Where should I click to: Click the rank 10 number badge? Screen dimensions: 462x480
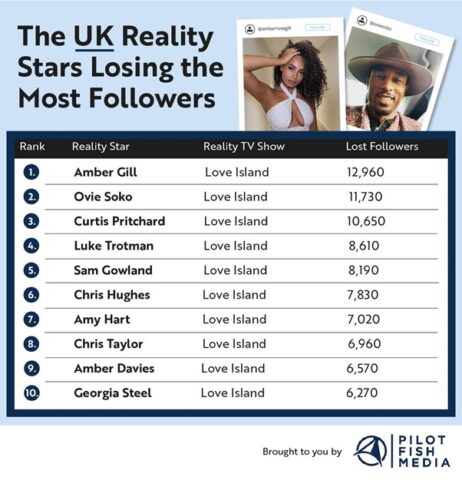[x=31, y=393]
